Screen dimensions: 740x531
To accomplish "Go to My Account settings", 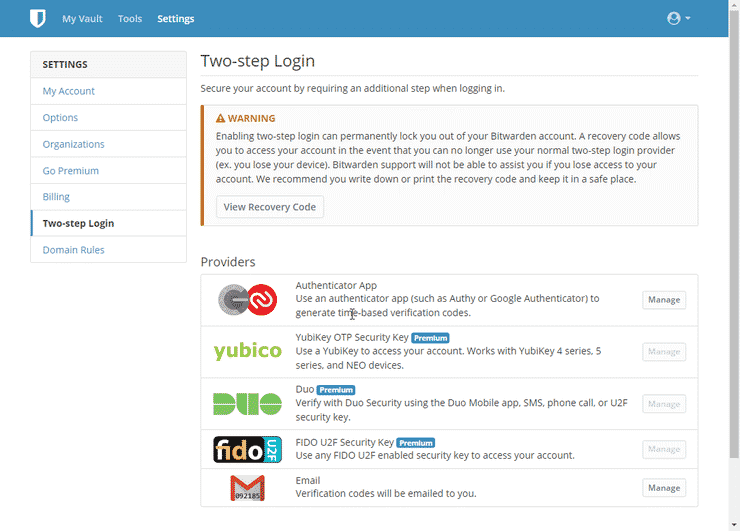I will (109, 91).
